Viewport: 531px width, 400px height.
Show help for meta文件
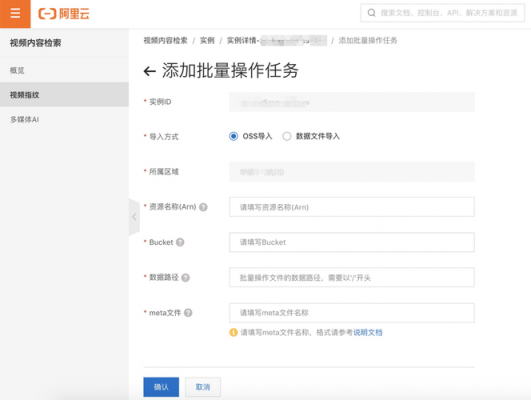coord(188,313)
